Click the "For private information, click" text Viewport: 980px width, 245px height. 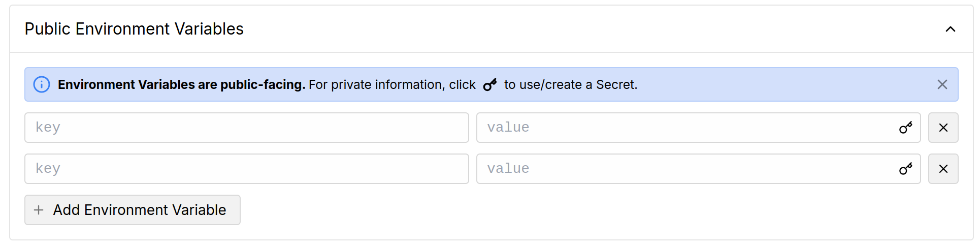point(392,84)
